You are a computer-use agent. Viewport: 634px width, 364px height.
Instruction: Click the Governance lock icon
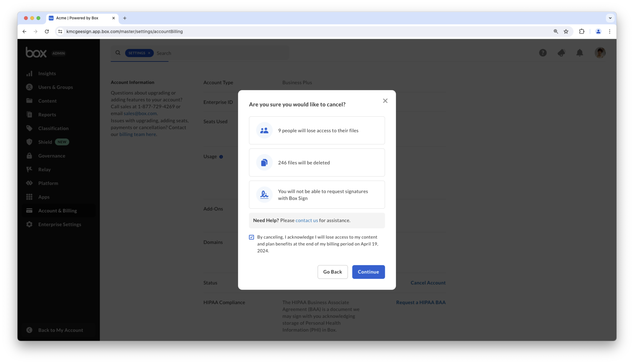pos(29,155)
